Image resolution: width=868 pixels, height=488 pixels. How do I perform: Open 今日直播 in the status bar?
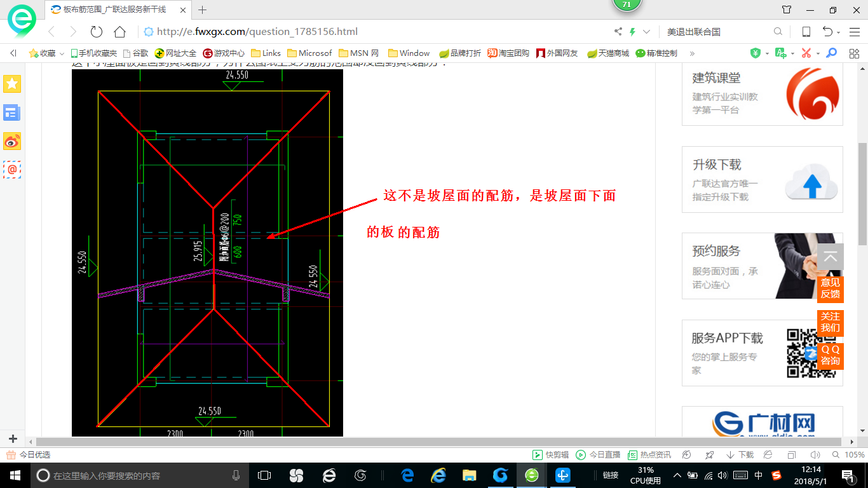[598, 455]
